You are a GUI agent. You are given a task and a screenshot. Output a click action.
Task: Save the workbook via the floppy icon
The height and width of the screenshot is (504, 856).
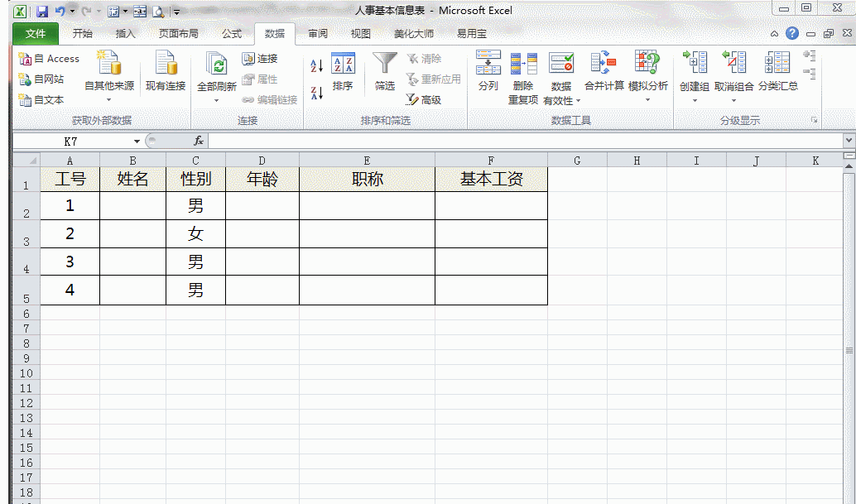42,11
